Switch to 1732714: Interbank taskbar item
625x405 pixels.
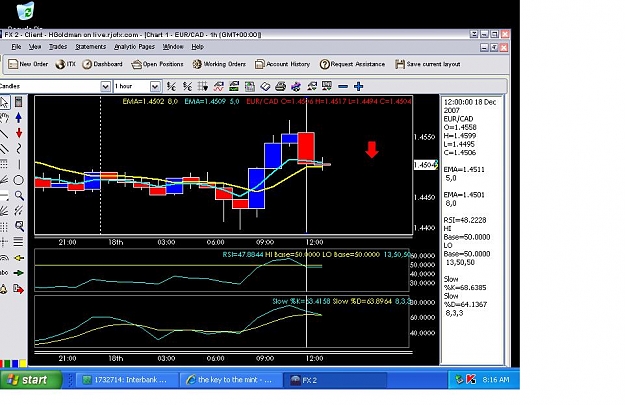coord(127,380)
